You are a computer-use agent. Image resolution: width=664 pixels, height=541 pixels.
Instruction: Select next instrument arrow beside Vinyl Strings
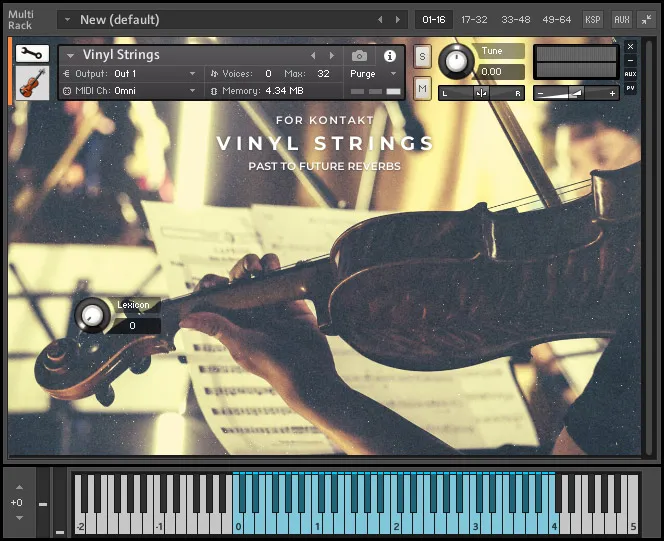click(333, 56)
